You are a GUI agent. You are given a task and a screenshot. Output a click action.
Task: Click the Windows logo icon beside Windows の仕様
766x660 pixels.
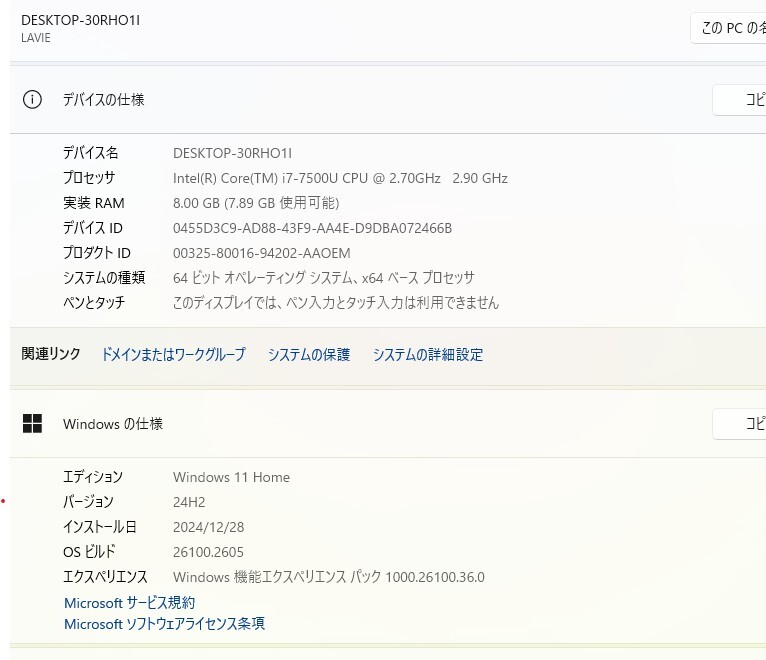pos(32,424)
